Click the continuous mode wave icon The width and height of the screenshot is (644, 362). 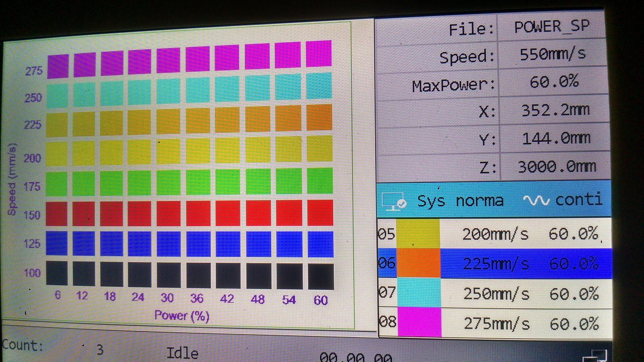pyautogui.click(x=537, y=200)
